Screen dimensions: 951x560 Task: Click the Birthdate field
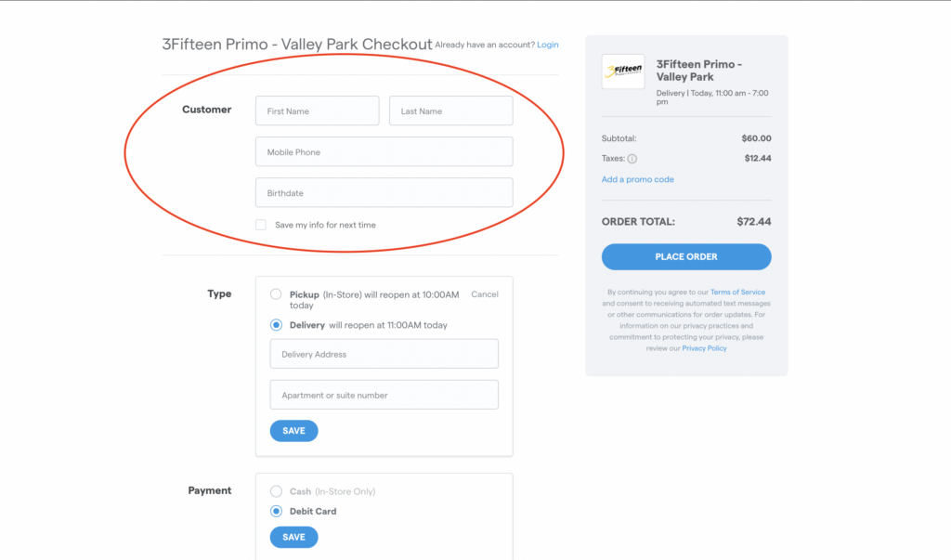384,192
